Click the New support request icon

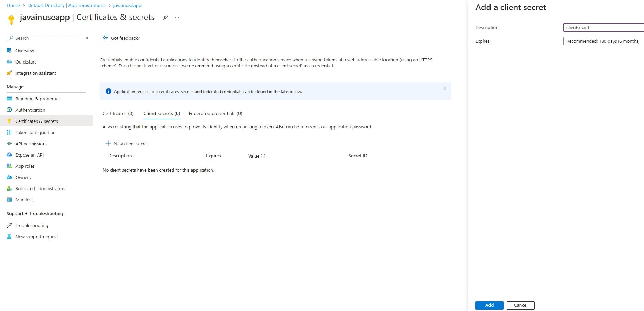(x=9, y=237)
